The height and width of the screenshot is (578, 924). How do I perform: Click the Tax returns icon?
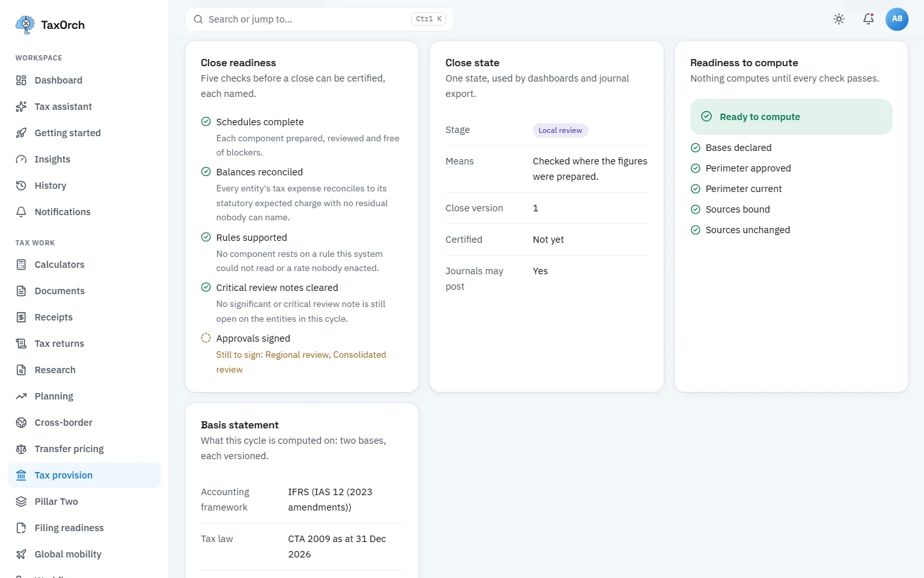point(21,344)
